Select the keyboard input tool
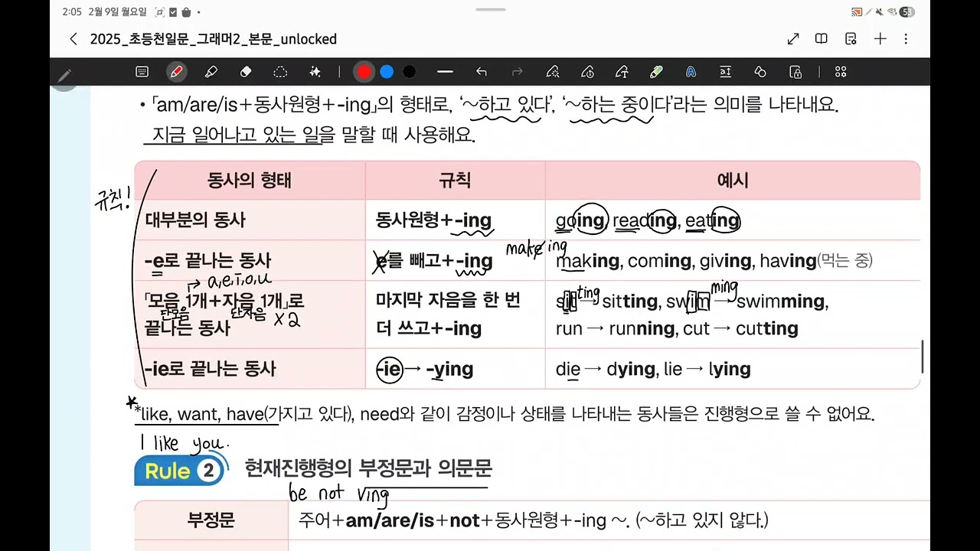 142,72
